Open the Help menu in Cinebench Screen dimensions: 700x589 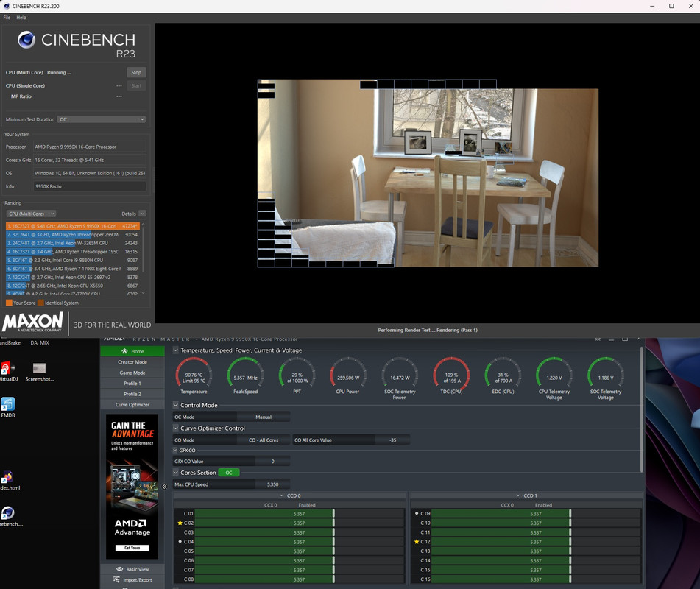(x=21, y=18)
